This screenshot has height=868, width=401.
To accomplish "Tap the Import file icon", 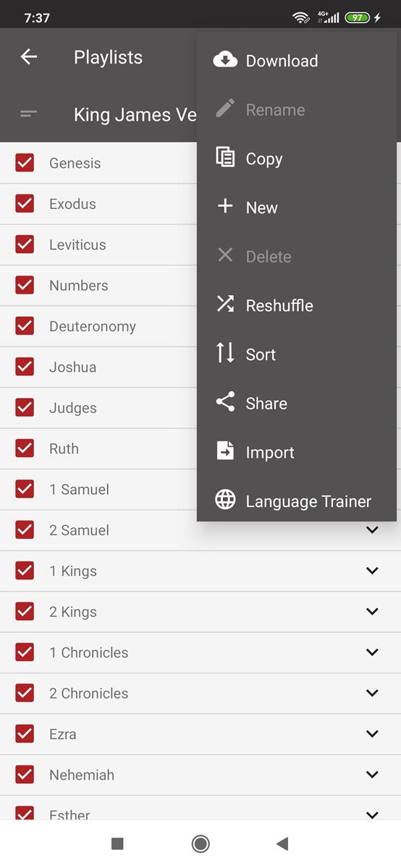I will point(225,451).
